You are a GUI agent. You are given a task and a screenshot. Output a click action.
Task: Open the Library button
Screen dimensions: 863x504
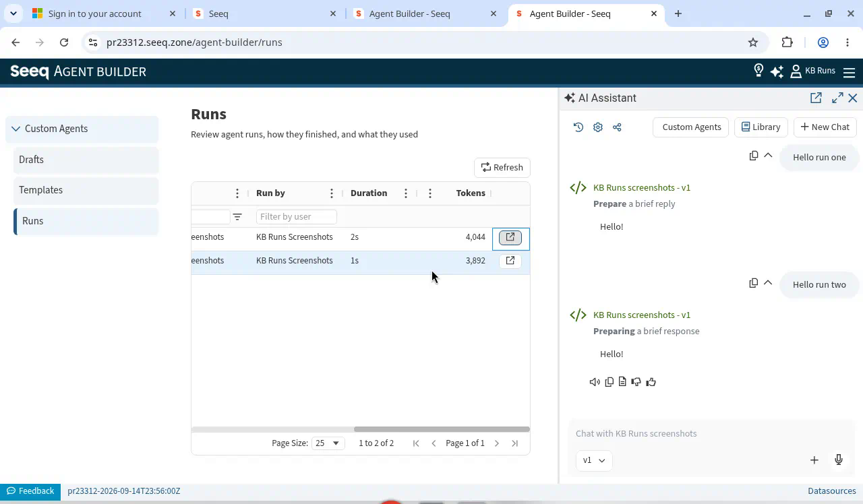761,127
